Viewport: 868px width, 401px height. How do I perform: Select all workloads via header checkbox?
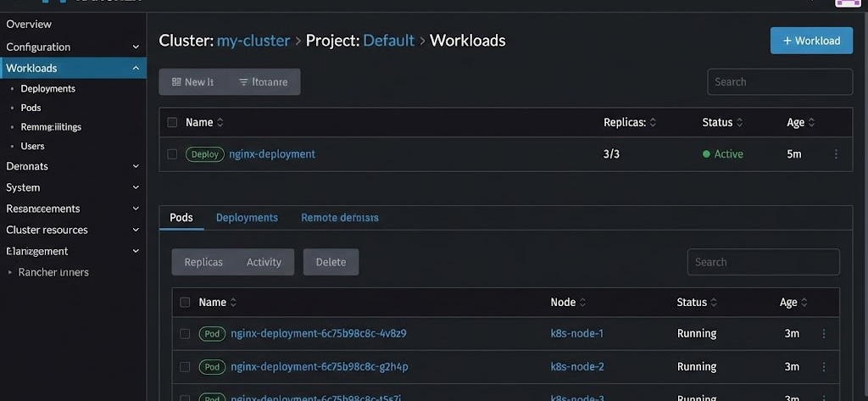(172, 122)
